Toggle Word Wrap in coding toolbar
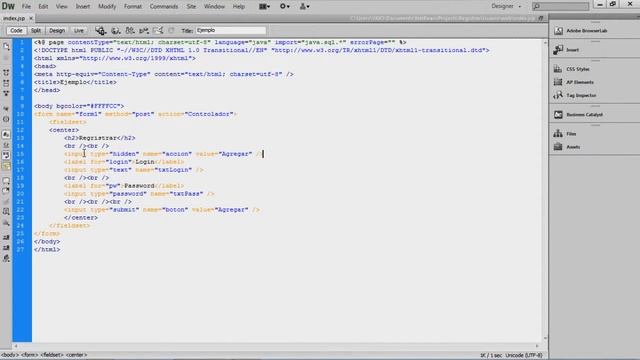This screenshot has width=640, height=360. [6, 155]
